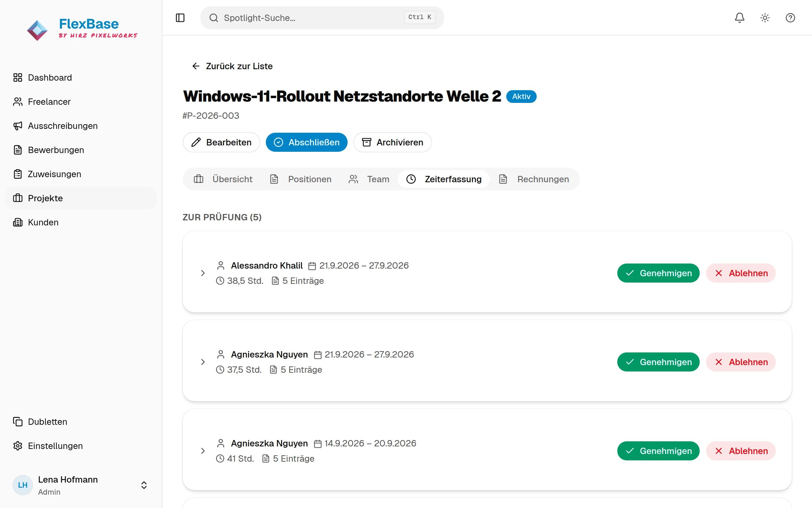Genehmigen the 37,5 Std. timesheet
The image size is (812, 508).
click(x=658, y=362)
